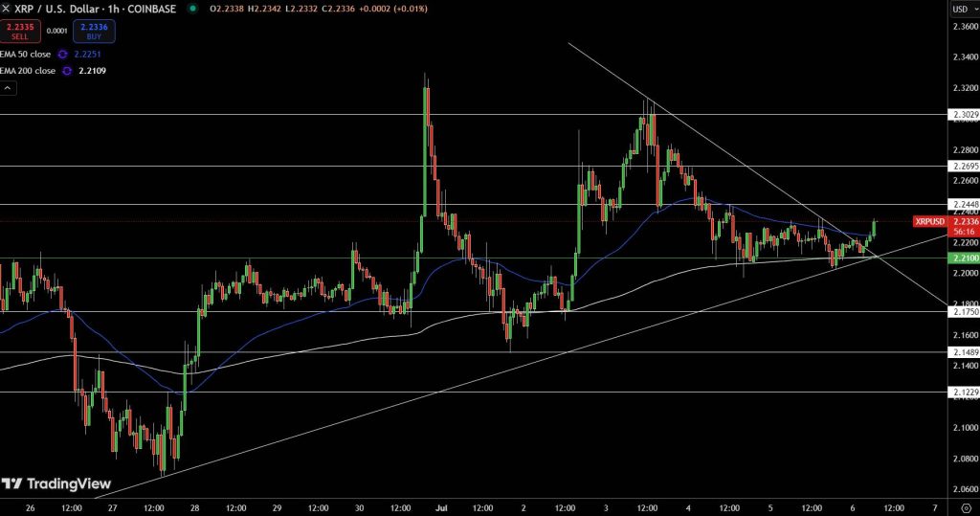This screenshot has width=980, height=516.
Task: Click the 7 date on time axis
Action: click(x=935, y=508)
